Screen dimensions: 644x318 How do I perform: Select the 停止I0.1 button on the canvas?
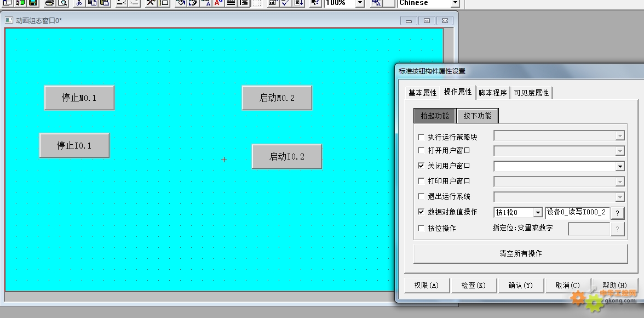pos(74,146)
